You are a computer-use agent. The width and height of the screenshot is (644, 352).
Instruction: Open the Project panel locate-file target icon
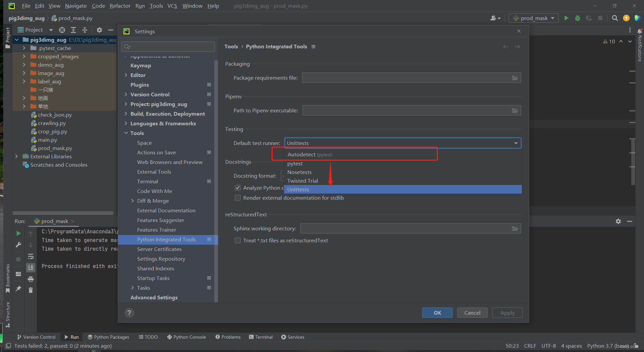tap(62, 30)
